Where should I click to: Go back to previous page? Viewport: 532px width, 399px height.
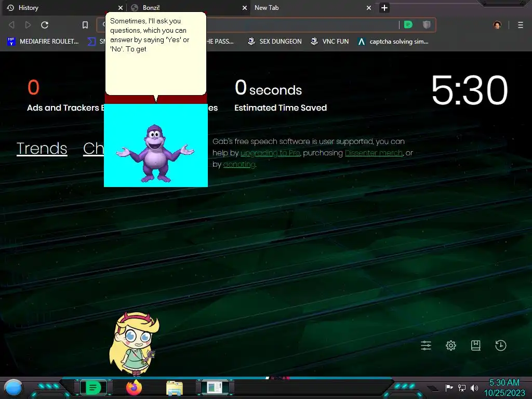[x=11, y=25]
